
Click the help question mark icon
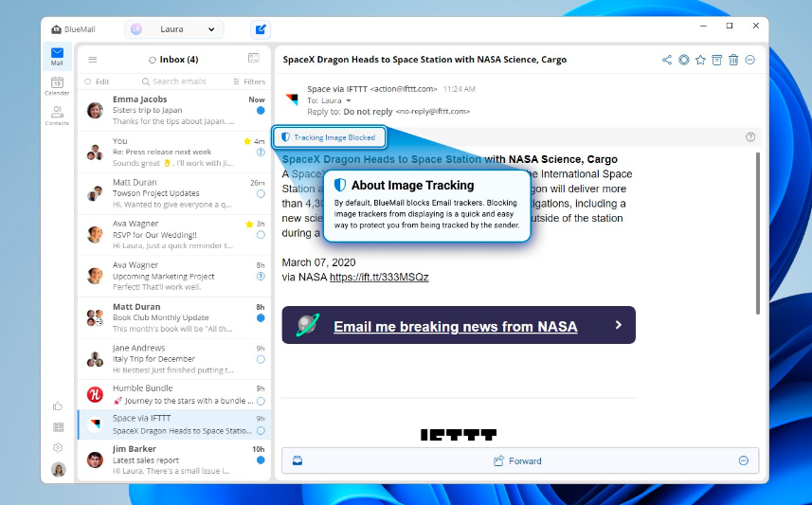pyautogui.click(x=750, y=137)
